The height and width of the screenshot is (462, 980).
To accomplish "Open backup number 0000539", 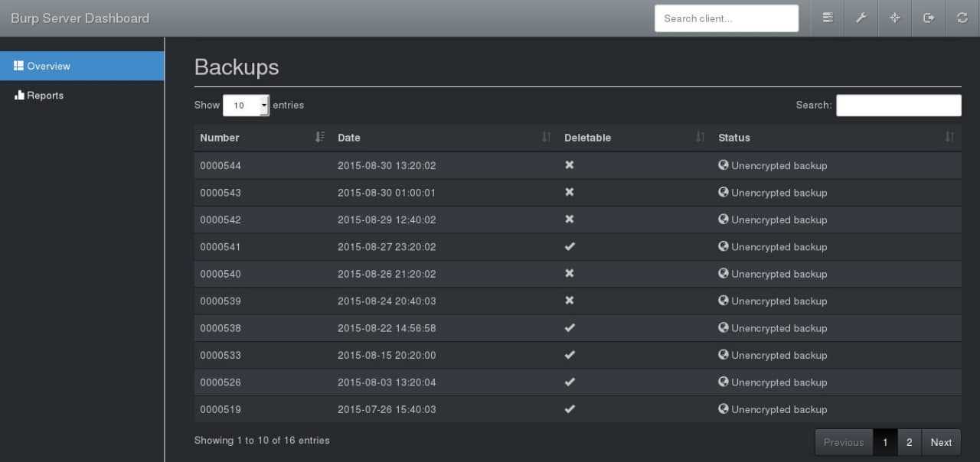I will pos(220,301).
